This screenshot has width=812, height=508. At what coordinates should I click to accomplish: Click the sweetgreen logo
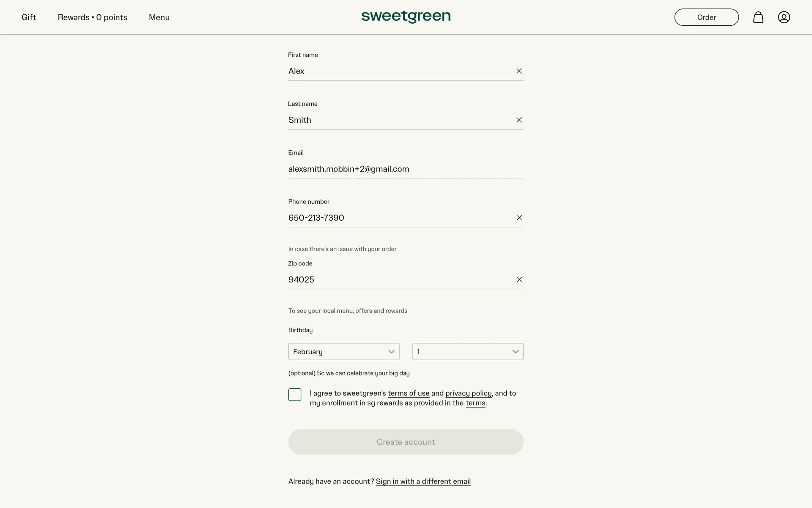click(406, 17)
